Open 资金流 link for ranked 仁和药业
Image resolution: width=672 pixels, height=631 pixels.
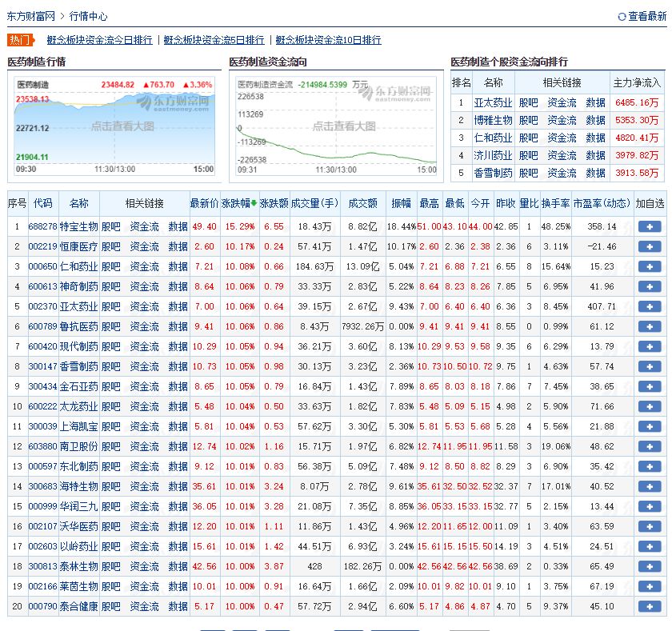pyautogui.click(x=562, y=138)
